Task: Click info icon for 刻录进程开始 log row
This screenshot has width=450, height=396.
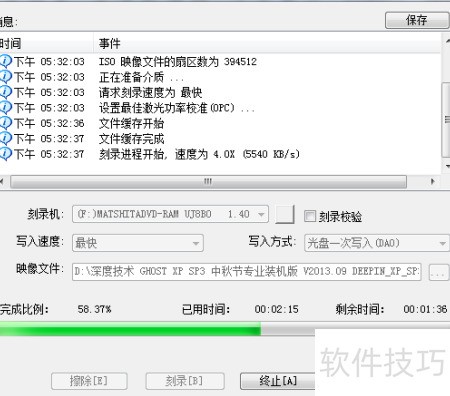Action: [x=5, y=154]
